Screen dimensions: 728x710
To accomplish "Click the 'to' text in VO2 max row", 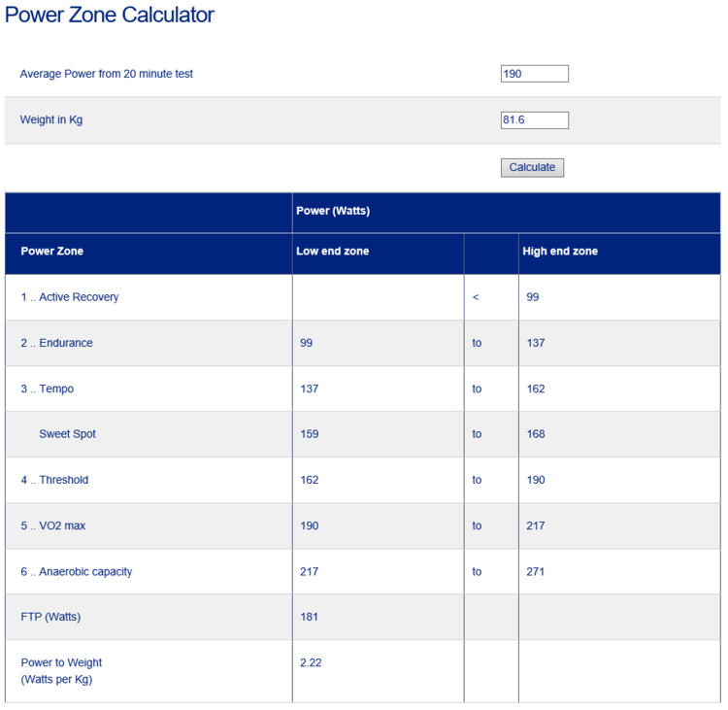I will pyautogui.click(x=477, y=525).
